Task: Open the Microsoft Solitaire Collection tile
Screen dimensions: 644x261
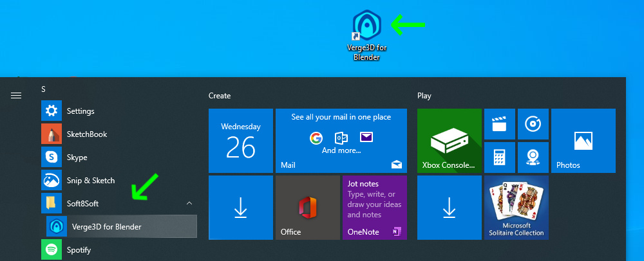Action: pyautogui.click(x=516, y=208)
